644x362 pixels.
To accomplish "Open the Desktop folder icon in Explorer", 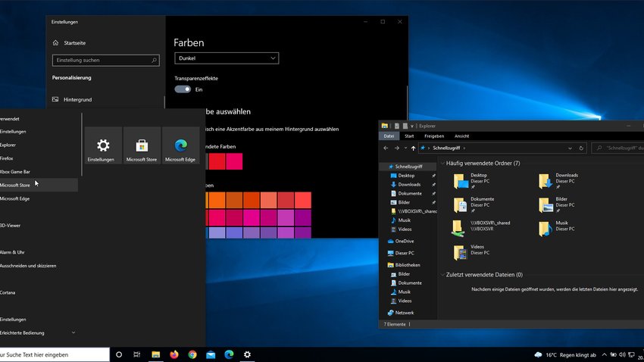I will 461,181.
